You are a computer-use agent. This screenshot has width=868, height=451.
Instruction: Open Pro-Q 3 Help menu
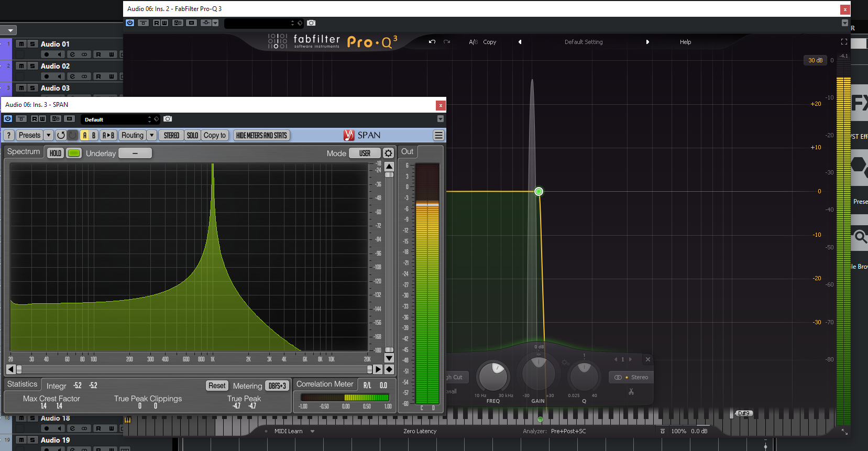[685, 42]
